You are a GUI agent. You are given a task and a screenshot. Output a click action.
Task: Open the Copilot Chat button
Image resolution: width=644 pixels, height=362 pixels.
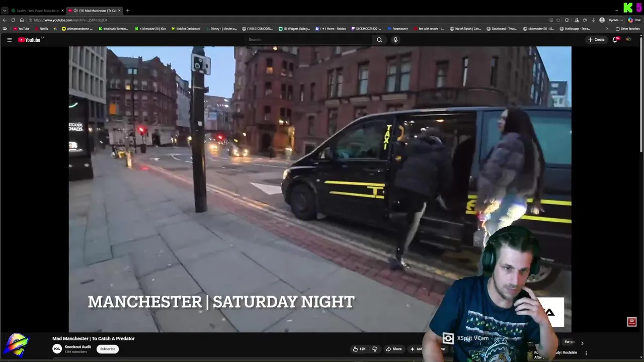coord(634,20)
